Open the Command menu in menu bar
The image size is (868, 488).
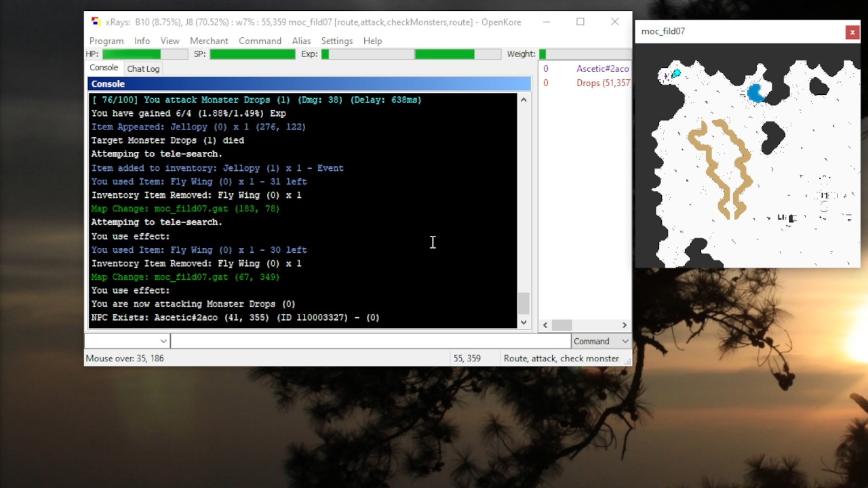point(260,41)
